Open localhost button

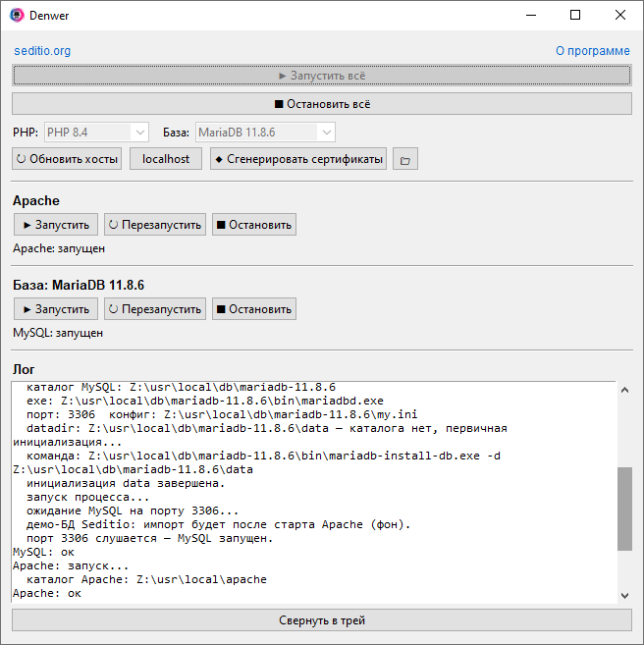[166, 159]
